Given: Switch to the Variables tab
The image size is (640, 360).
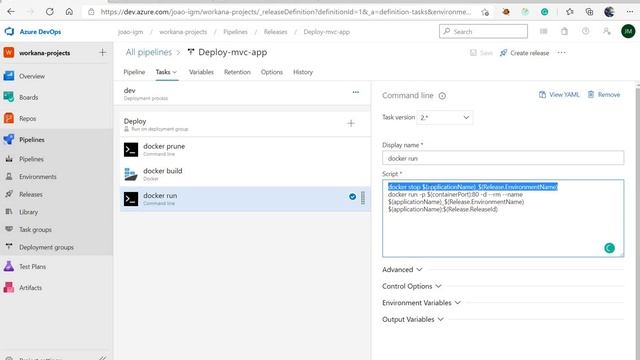Looking at the screenshot, I should coord(201,72).
